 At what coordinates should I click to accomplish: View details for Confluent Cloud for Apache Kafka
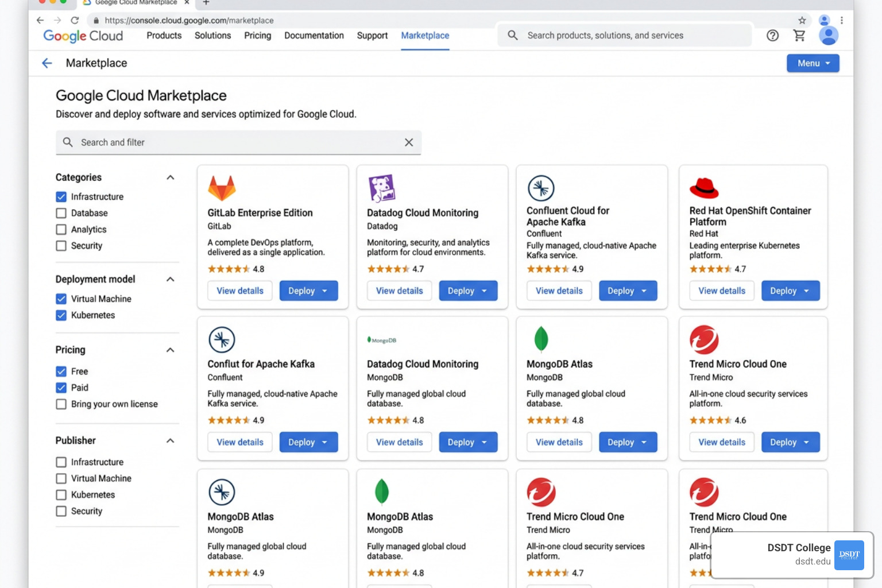(x=559, y=291)
